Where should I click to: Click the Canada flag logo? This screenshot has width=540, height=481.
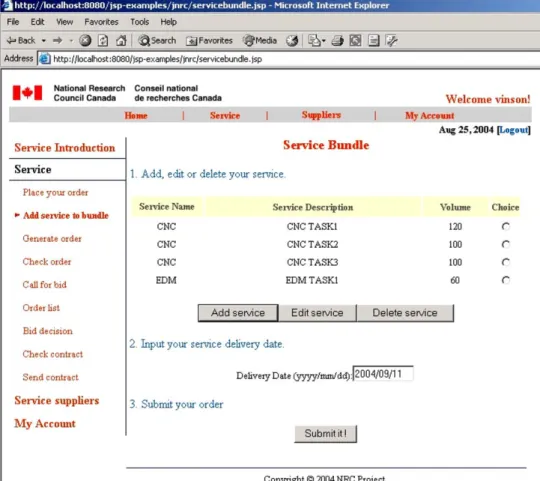pos(27,93)
